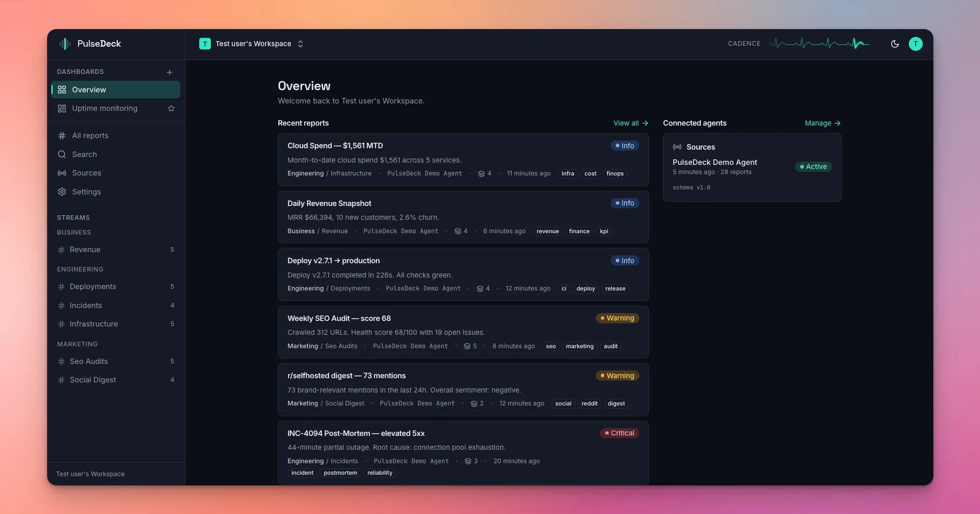Open r/selfhosted digest — 73 mentions report
Image resolution: width=980 pixels, height=514 pixels.
tap(463, 389)
